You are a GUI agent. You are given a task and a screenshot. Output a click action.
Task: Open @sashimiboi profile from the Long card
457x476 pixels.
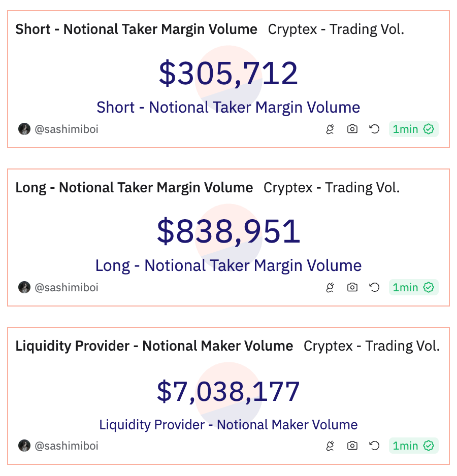[66, 287]
